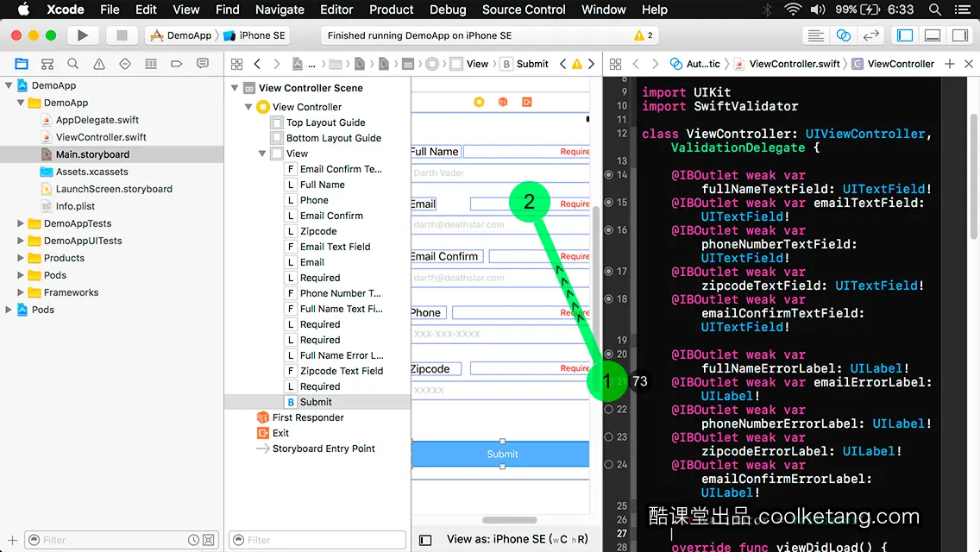
Task: Open the Source Control menu
Action: pyautogui.click(x=524, y=9)
